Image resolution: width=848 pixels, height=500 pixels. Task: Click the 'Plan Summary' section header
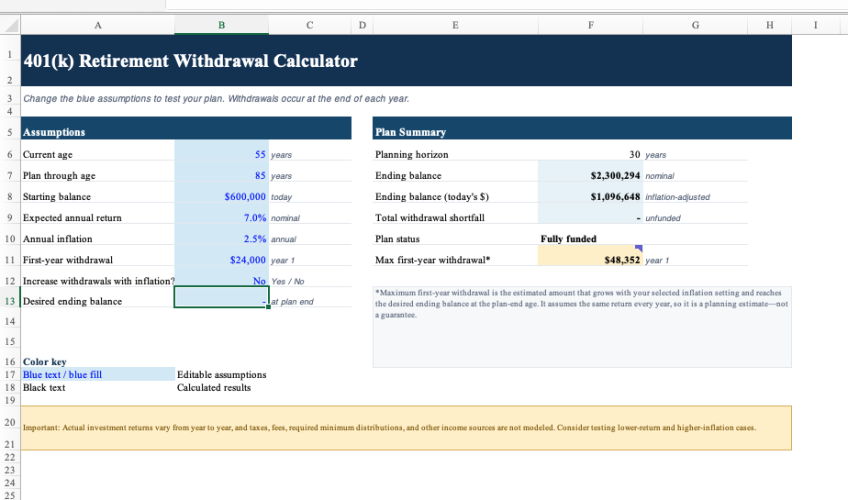point(582,129)
